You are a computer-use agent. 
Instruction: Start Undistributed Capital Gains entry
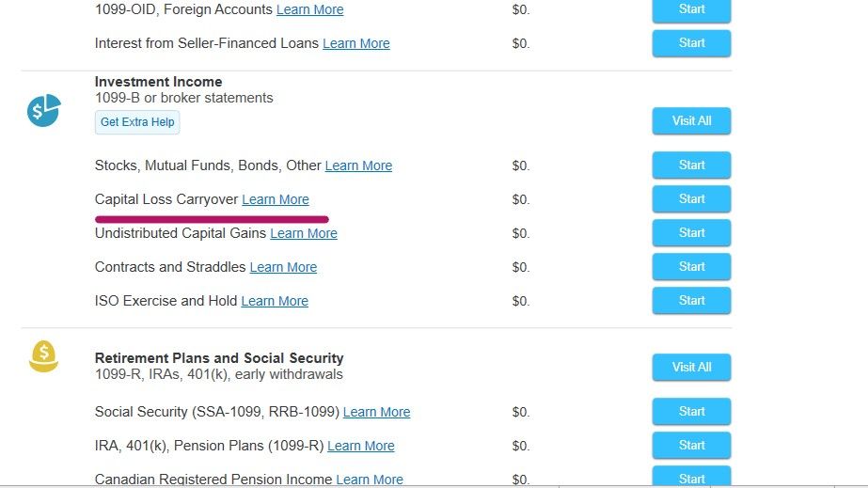691,232
